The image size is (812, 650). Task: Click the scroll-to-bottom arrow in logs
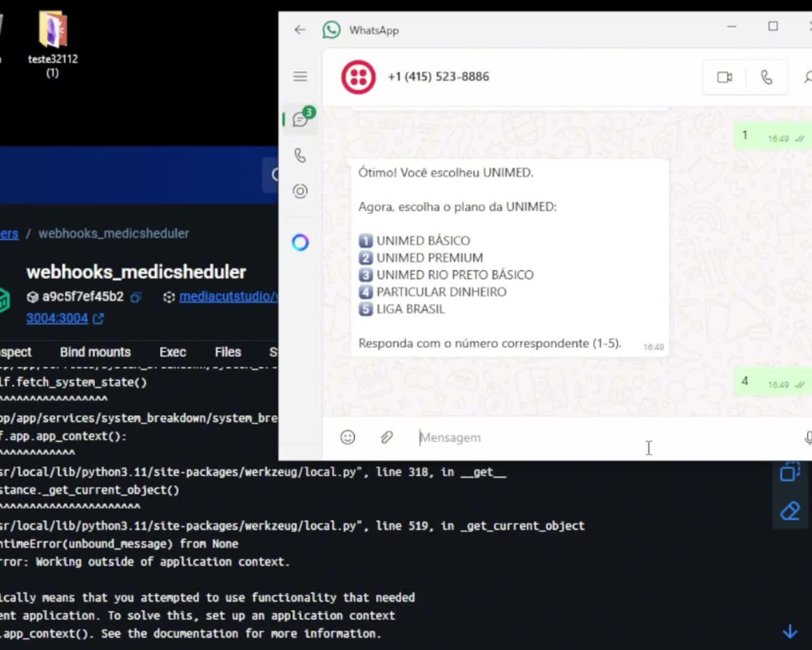[790, 631]
